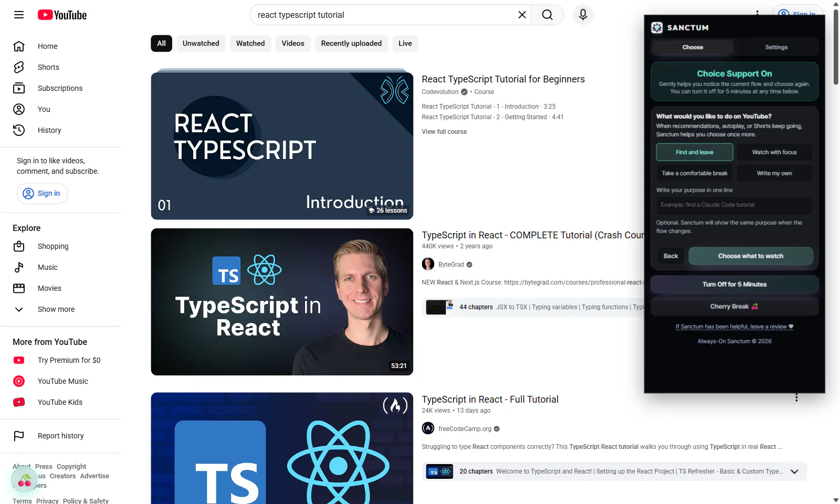The height and width of the screenshot is (504, 840).
Task: Select the All filter chip
Action: pos(161,44)
